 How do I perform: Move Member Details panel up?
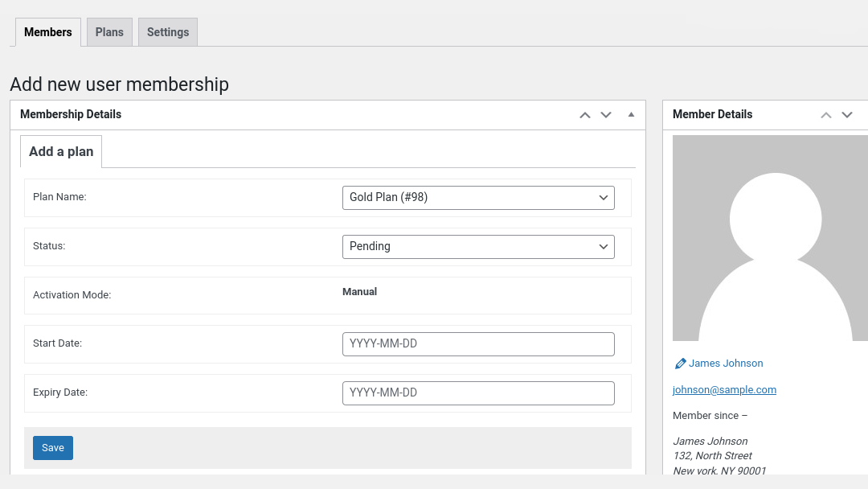click(x=826, y=115)
